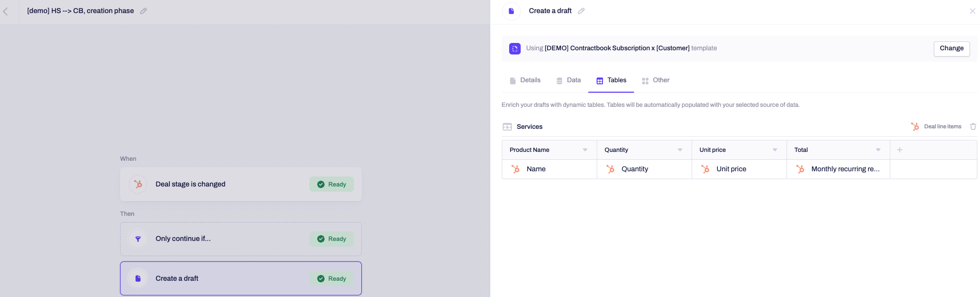The height and width of the screenshot is (297, 980).
Task: Click the Services table title
Action: pyautogui.click(x=530, y=127)
